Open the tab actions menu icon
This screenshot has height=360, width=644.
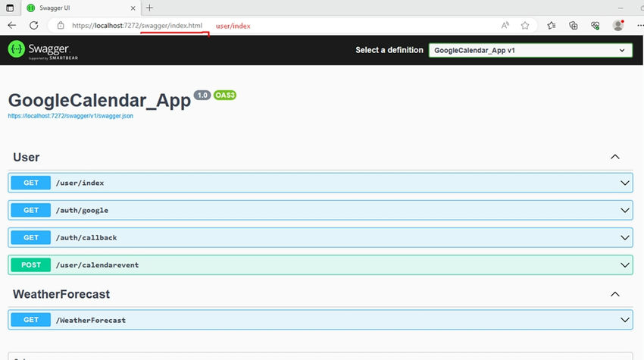[x=10, y=8]
